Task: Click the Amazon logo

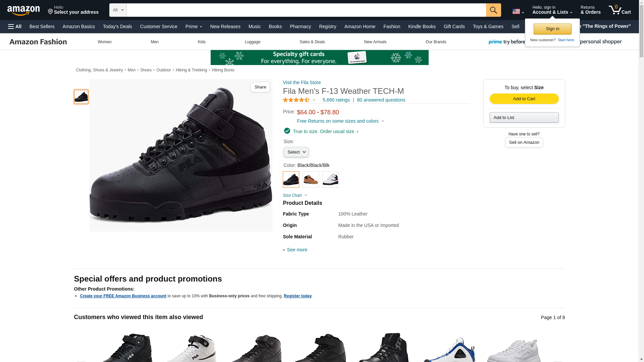Action: click(x=23, y=11)
